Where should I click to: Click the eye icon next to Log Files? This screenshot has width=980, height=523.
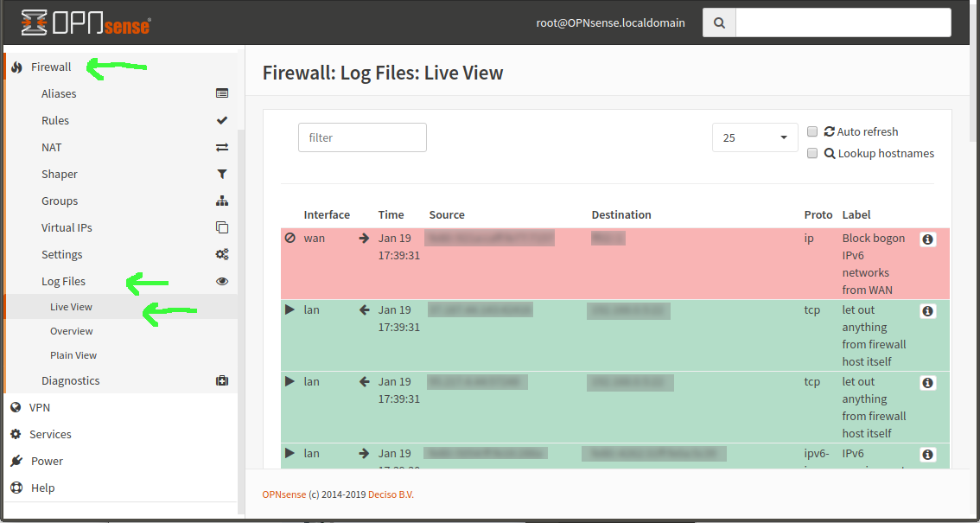tap(222, 281)
